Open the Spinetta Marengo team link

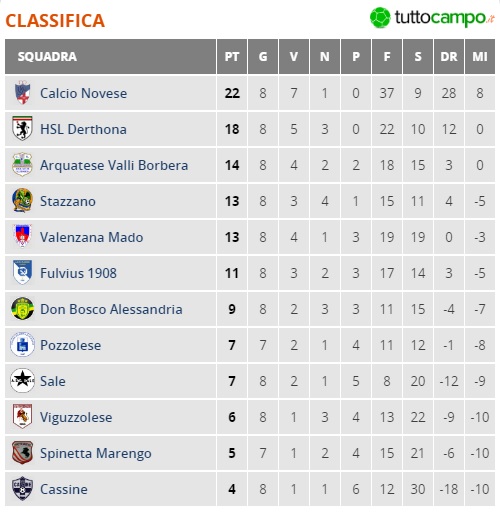click(x=96, y=453)
